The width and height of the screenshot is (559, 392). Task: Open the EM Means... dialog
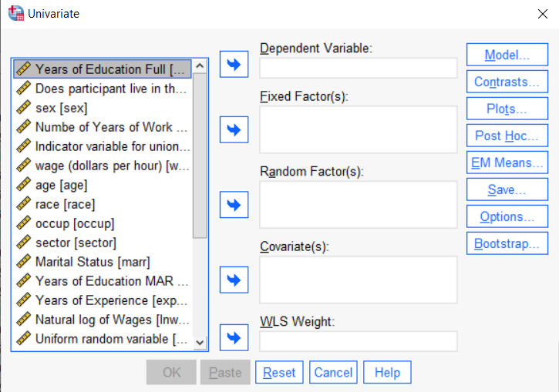[x=507, y=162]
